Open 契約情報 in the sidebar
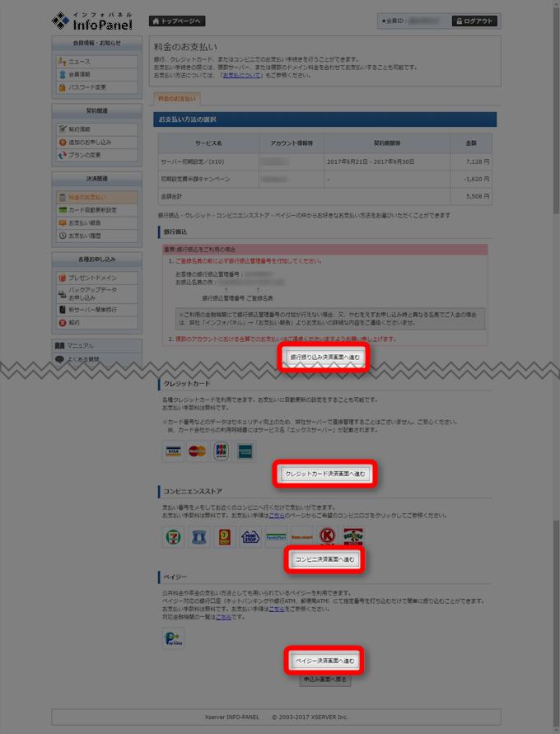 [x=97, y=129]
